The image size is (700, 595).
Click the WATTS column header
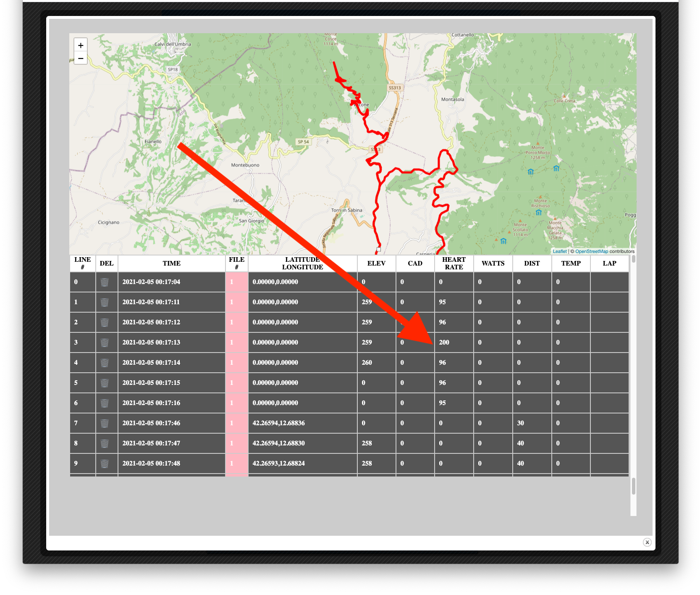coord(493,263)
